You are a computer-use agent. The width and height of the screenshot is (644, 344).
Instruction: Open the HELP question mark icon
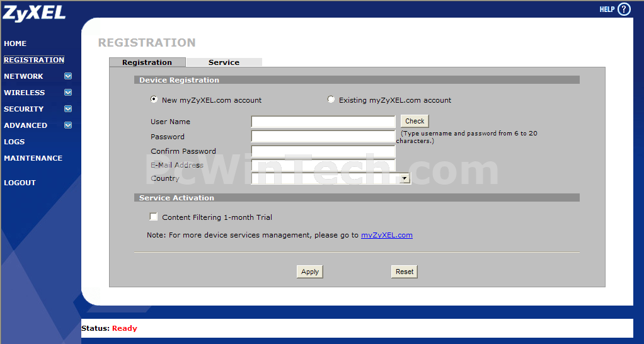(624, 9)
